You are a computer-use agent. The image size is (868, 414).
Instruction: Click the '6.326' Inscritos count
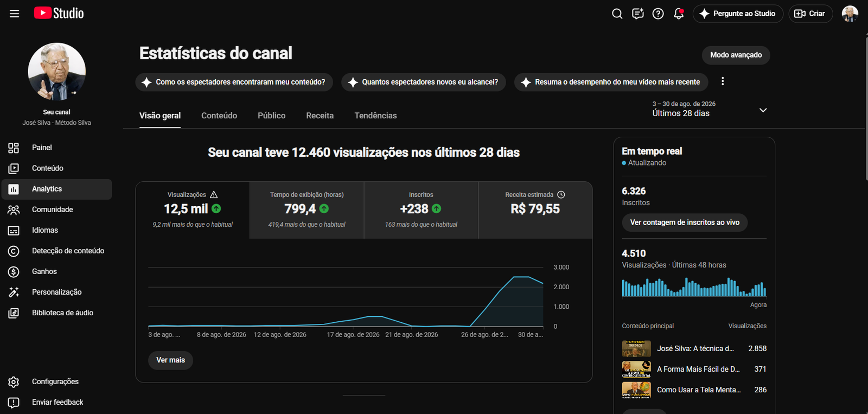click(x=634, y=191)
